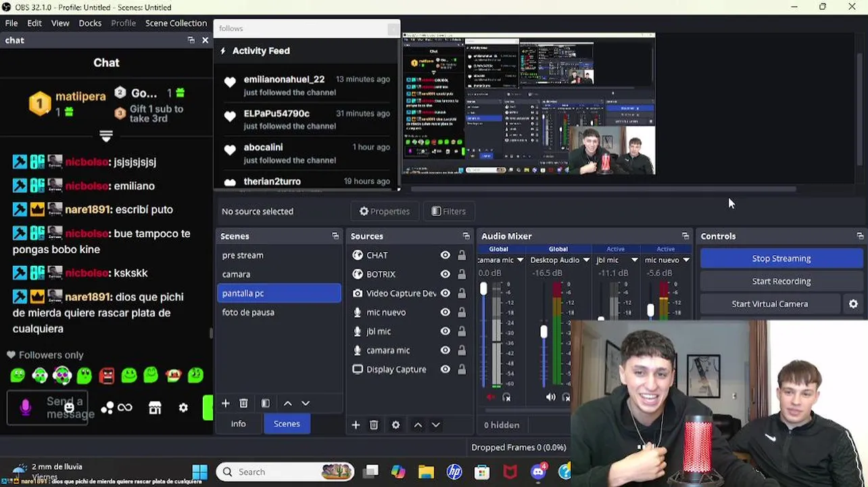This screenshot has width=868, height=487.
Task: Click the purple microphone icon in chat
Action: (x=26, y=407)
